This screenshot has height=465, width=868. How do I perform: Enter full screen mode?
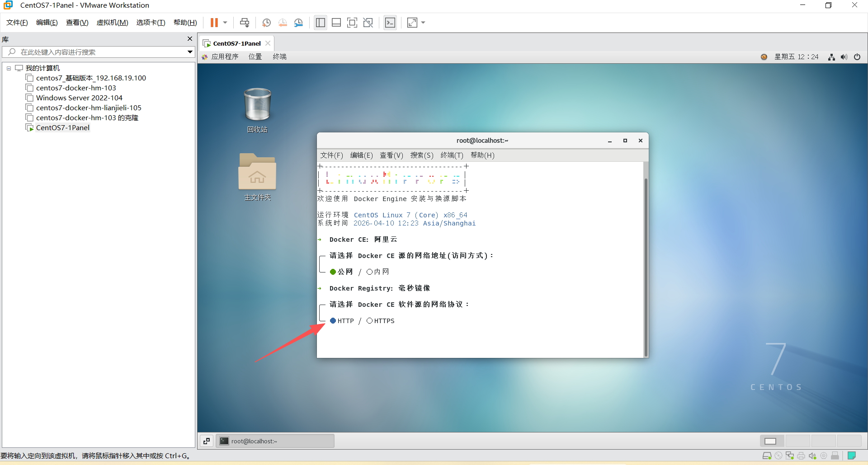352,23
